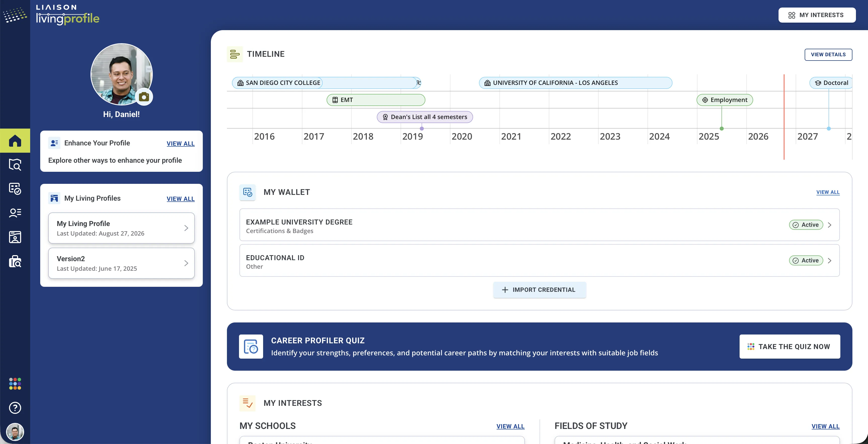This screenshot has width=868, height=444.
Task: Open the wallet credentials sidebar icon
Action: coord(15,189)
